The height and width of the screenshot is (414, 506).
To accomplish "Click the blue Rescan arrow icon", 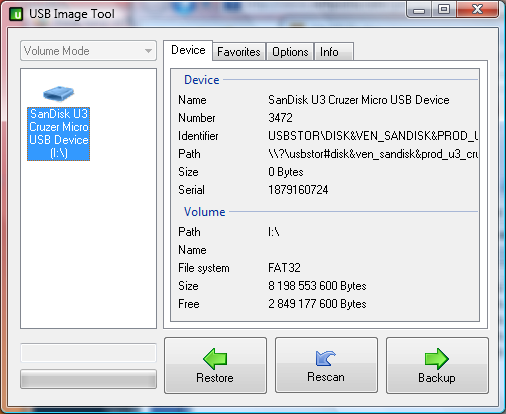I will 326,358.
